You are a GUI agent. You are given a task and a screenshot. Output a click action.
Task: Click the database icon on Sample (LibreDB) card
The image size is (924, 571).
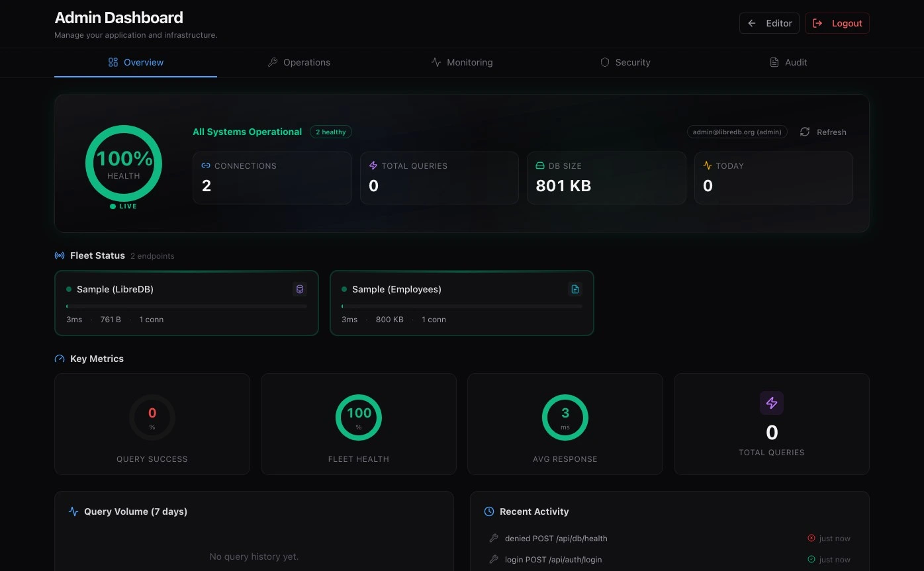[x=300, y=289]
